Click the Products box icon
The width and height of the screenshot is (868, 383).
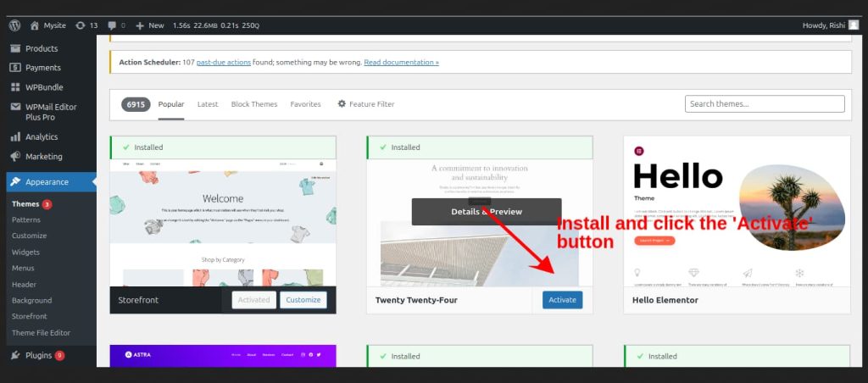pyautogui.click(x=15, y=48)
